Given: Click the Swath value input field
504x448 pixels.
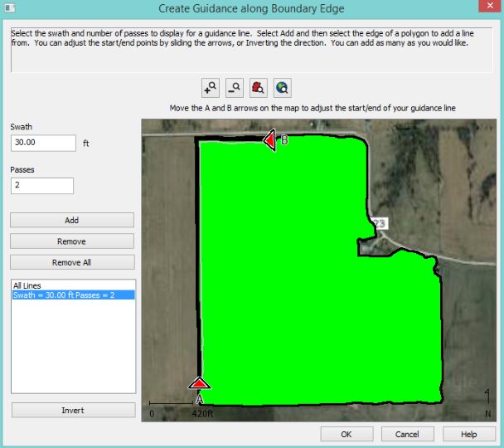Looking at the screenshot, I should (43, 143).
